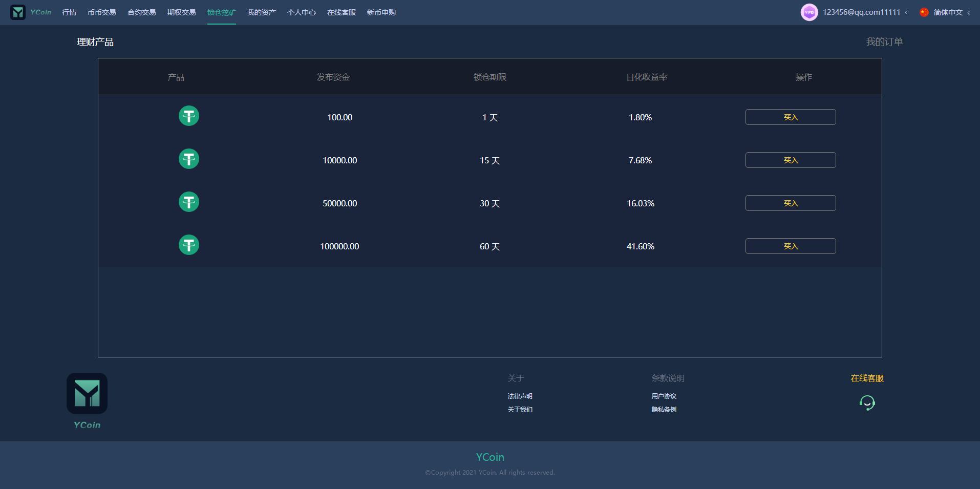
Task: Click the Tether icon in 60 天 row
Action: (189, 245)
